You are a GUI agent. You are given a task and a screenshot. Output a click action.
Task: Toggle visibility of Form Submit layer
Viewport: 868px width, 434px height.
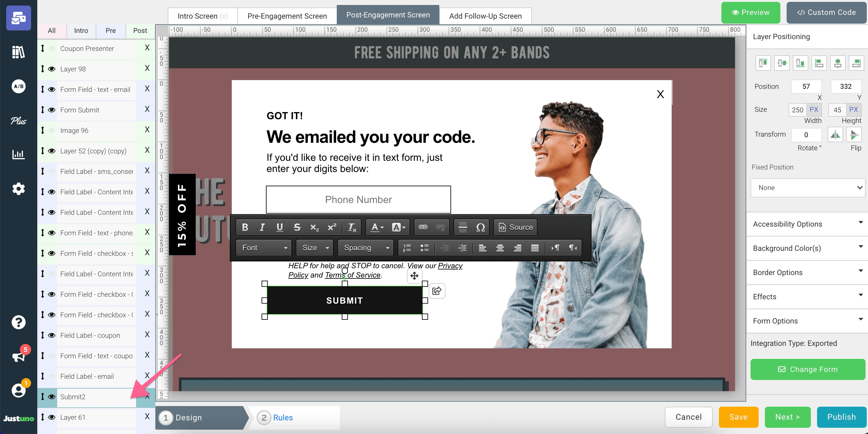[x=52, y=110]
